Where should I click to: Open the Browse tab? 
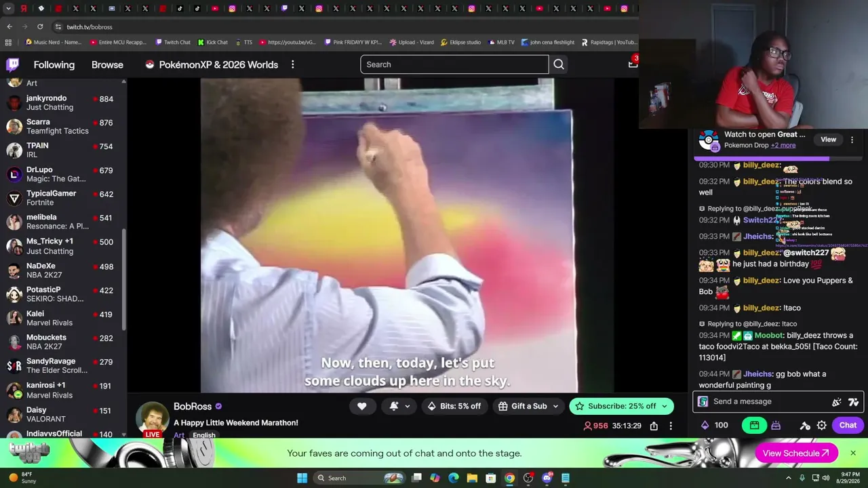[x=107, y=64]
